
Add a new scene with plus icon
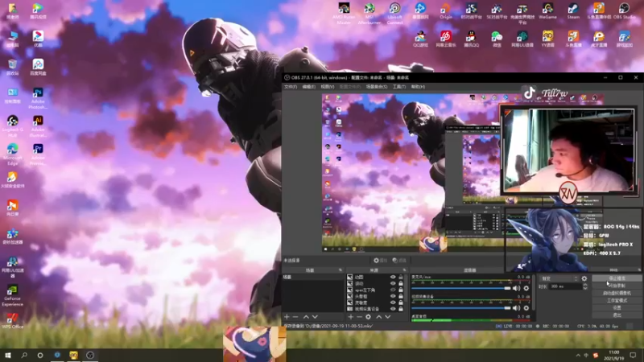pos(287,317)
